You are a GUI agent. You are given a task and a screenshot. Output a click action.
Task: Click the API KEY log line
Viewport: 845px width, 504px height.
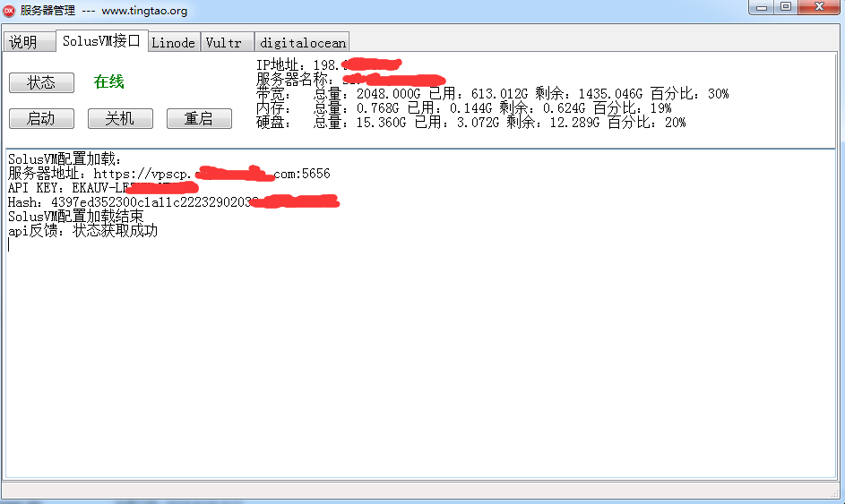click(x=103, y=188)
